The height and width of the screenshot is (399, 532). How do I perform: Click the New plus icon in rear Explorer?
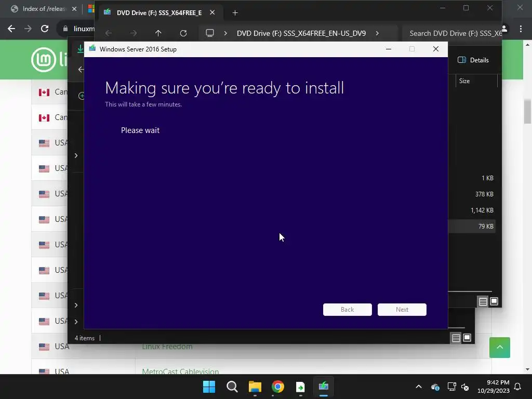click(x=81, y=96)
